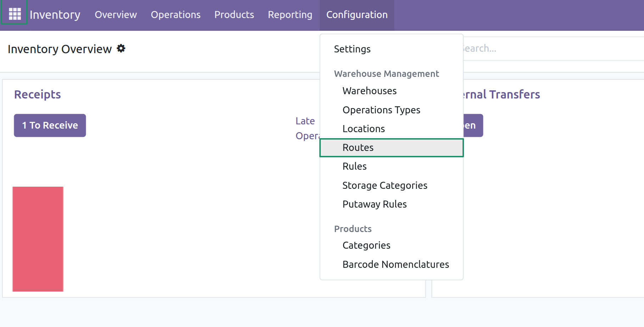Open the Operations menu
The height and width of the screenshot is (327, 644).
175,15
